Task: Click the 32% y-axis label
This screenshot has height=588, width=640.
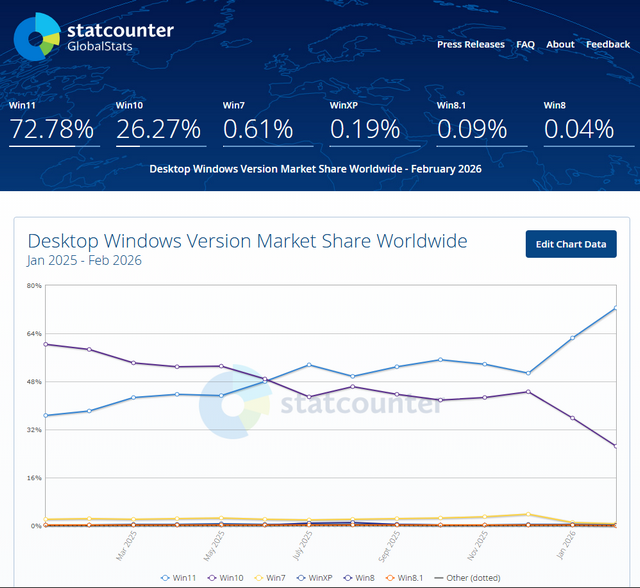Action: pos(34,430)
